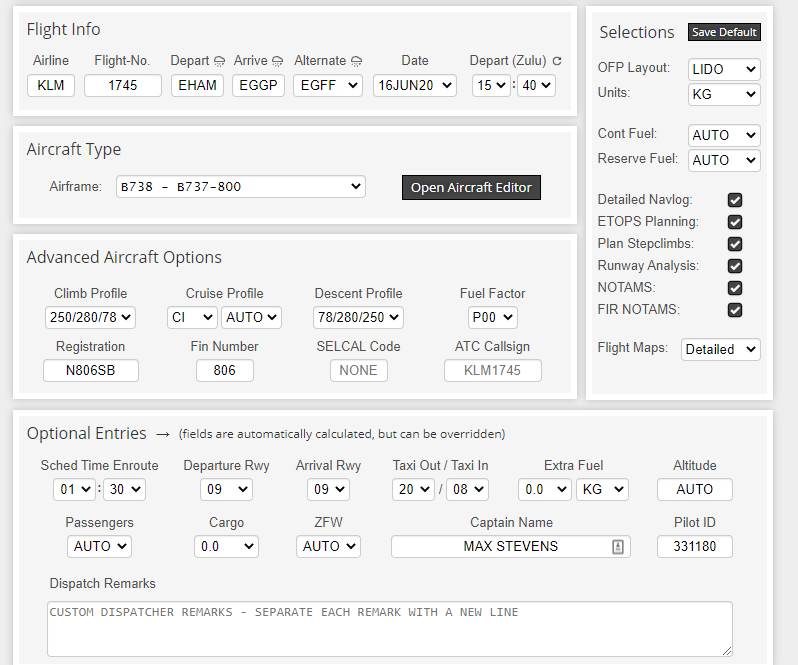Uncheck the Runway Analysis option
Viewport: 798px width, 665px height.
[x=735, y=266]
